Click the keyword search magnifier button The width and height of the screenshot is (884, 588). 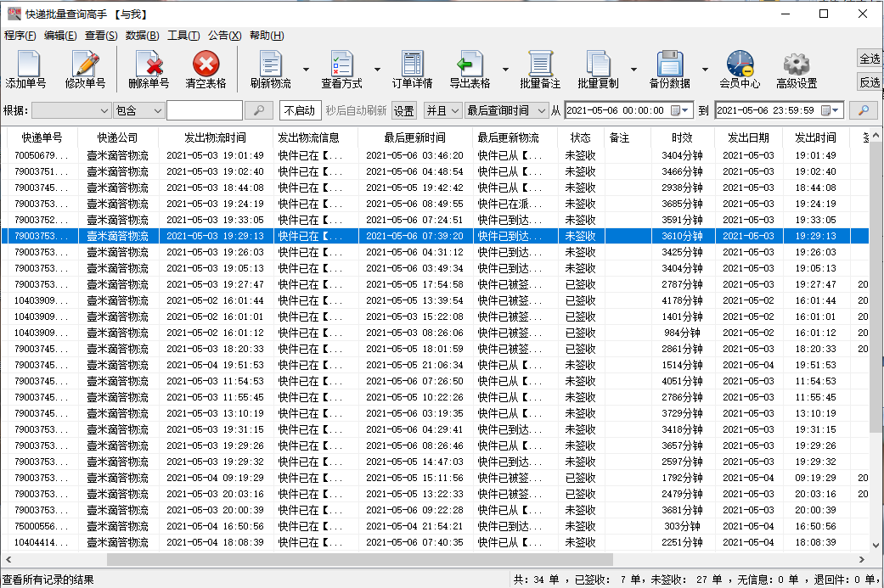(x=259, y=110)
